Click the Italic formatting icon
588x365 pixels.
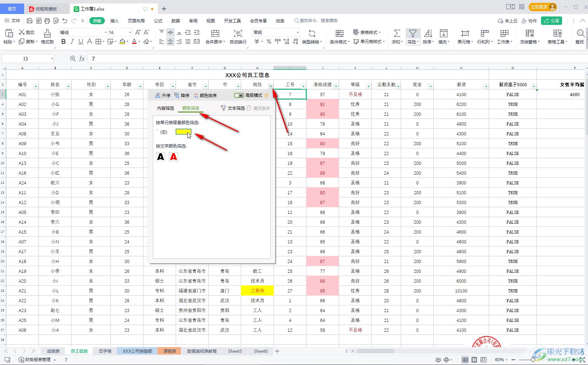tap(72, 42)
